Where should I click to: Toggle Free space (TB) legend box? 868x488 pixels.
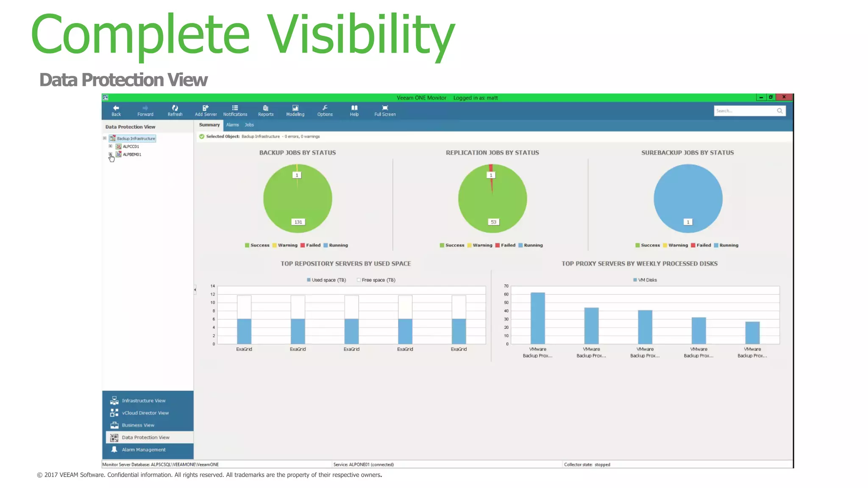tap(359, 280)
